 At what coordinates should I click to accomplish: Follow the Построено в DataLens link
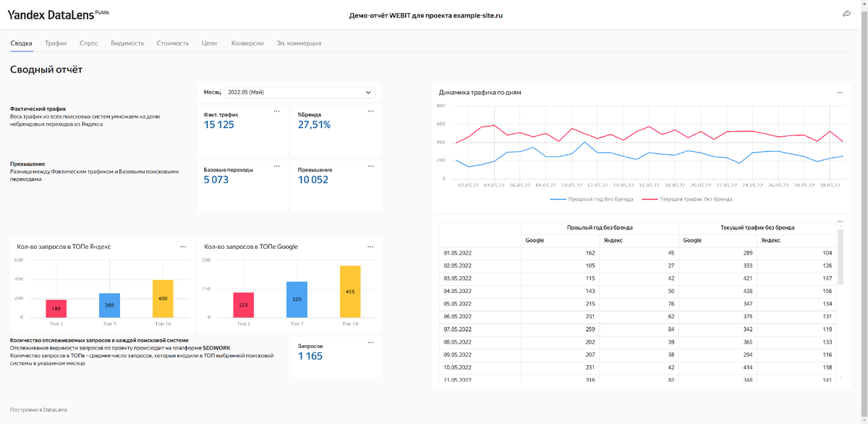pos(39,410)
